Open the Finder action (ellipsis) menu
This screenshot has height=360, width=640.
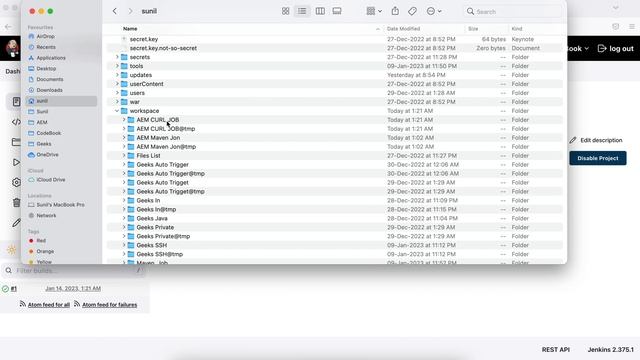tap(433, 11)
